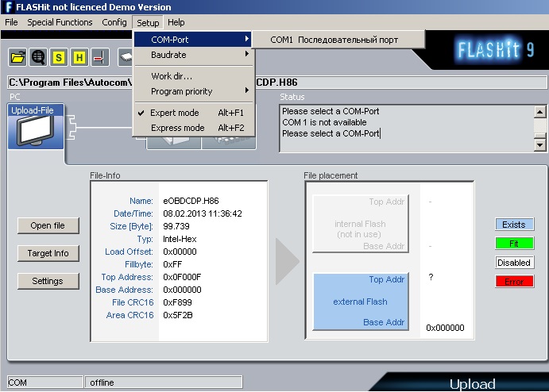549x392 pixels.
Task: Click the size value 99.739
Action: [176, 226]
